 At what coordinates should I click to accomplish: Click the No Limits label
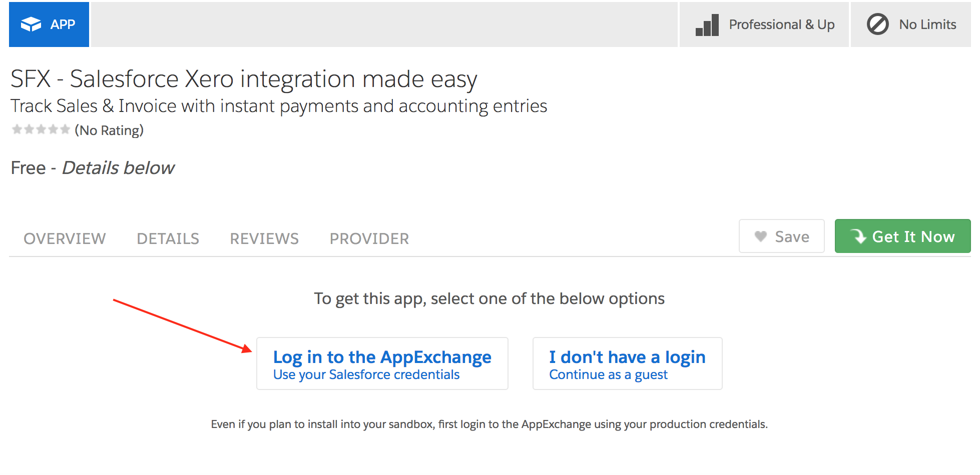click(927, 24)
